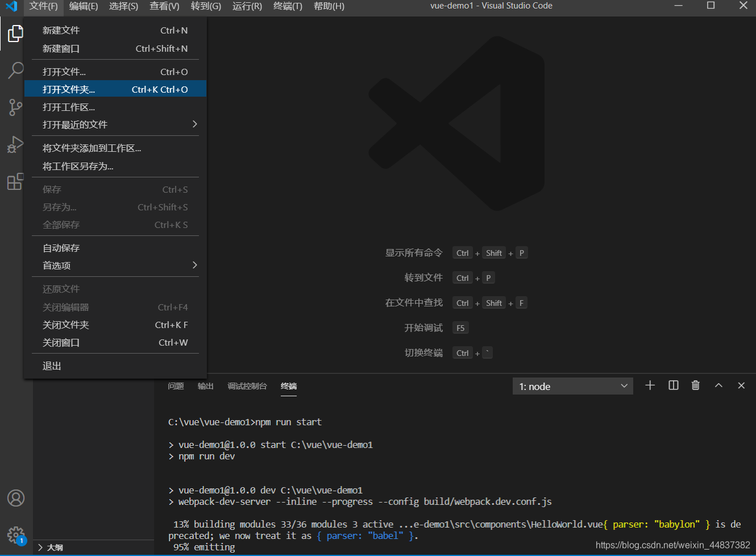
Task: Click the 显示所有命令 shortcut hint
Action: coord(414,252)
